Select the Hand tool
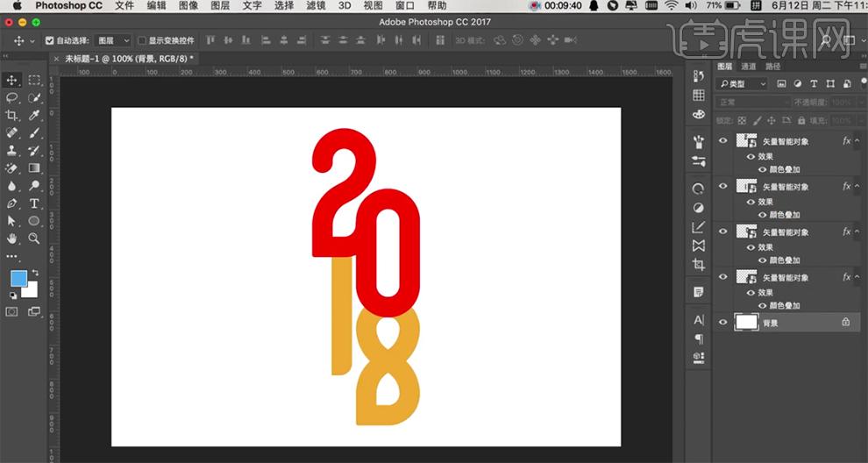Screen dimensions: 868x463 point(11,239)
